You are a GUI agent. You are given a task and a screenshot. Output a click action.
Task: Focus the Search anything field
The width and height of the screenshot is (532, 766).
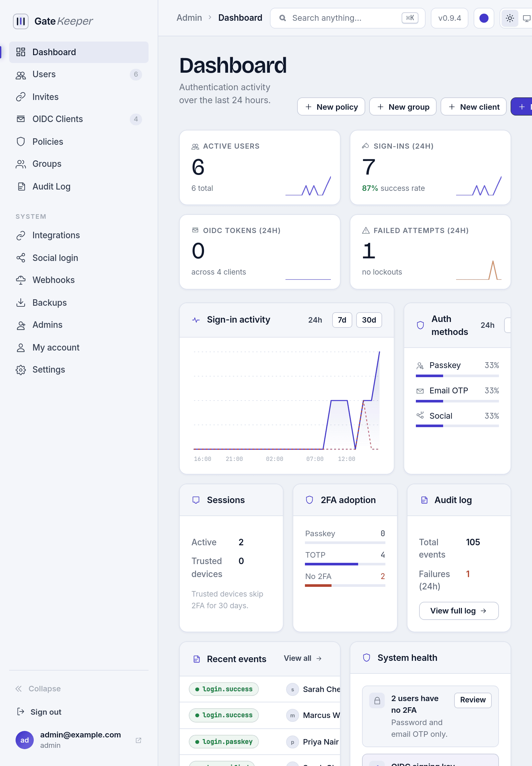coord(348,18)
